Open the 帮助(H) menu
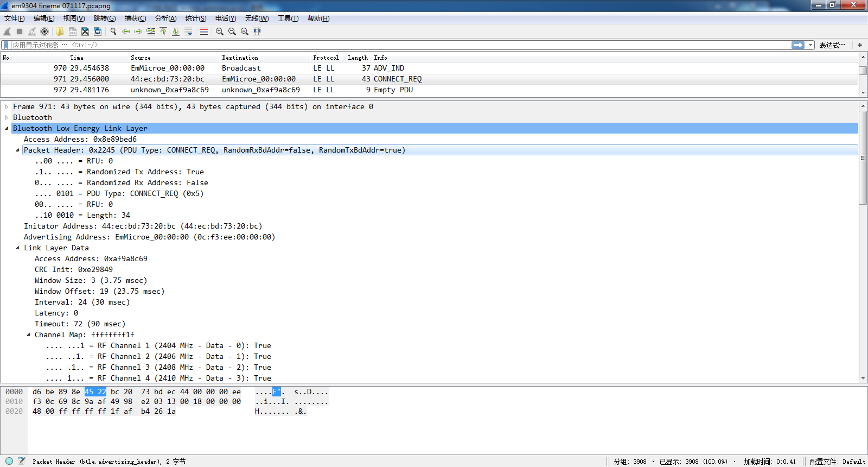The width and height of the screenshot is (868, 467). [x=318, y=18]
